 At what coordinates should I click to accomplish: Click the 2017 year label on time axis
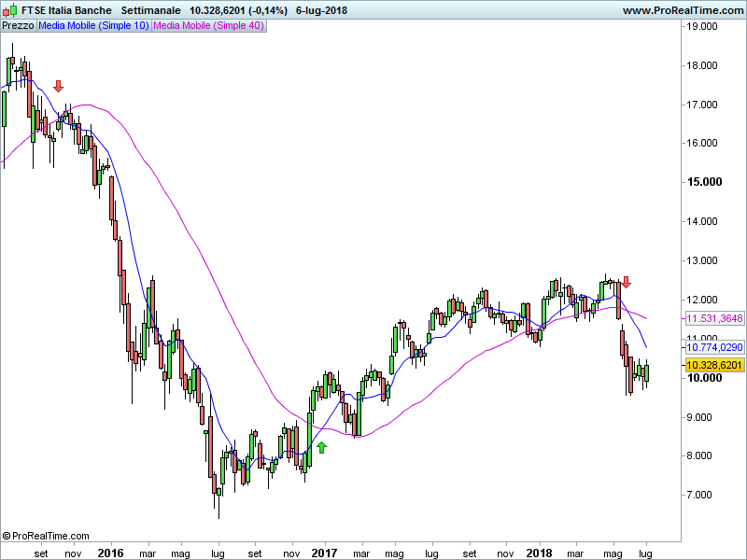(324, 553)
